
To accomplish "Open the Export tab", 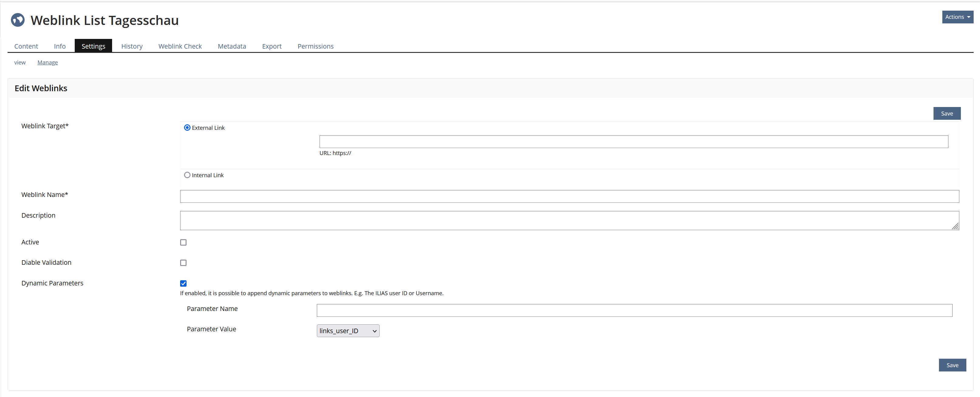I will tap(272, 46).
